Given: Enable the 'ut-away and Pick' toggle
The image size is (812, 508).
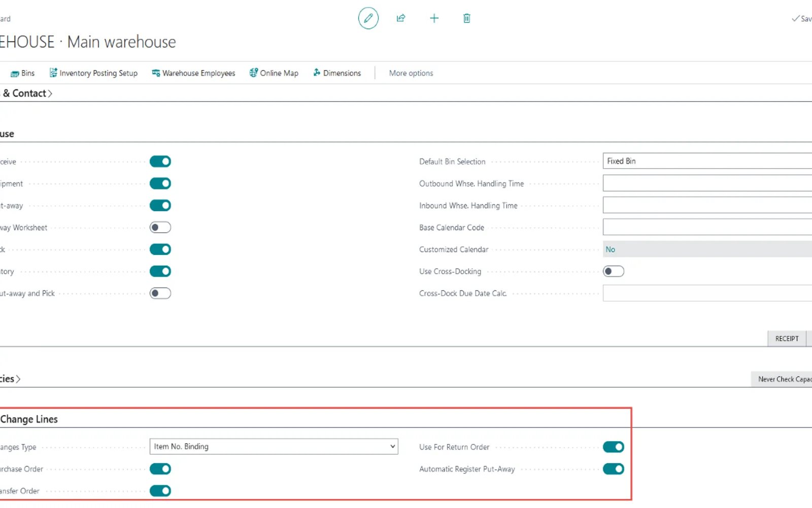Looking at the screenshot, I should (x=160, y=293).
